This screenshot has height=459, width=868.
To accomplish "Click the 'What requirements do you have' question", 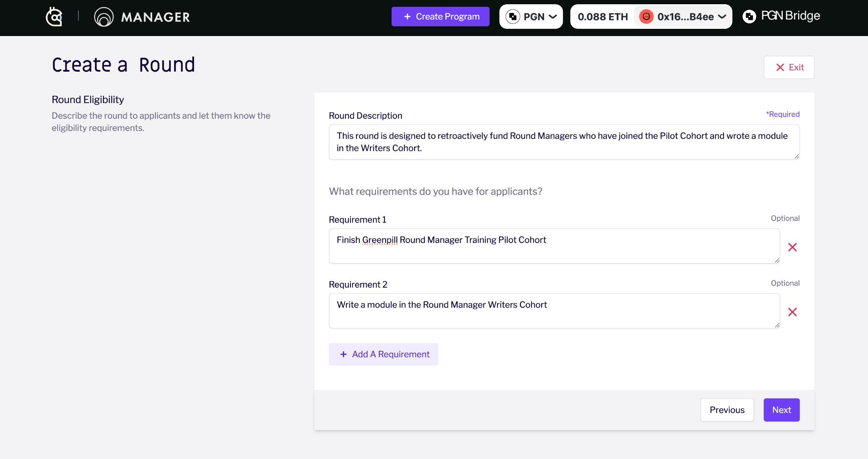I will click(x=436, y=191).
